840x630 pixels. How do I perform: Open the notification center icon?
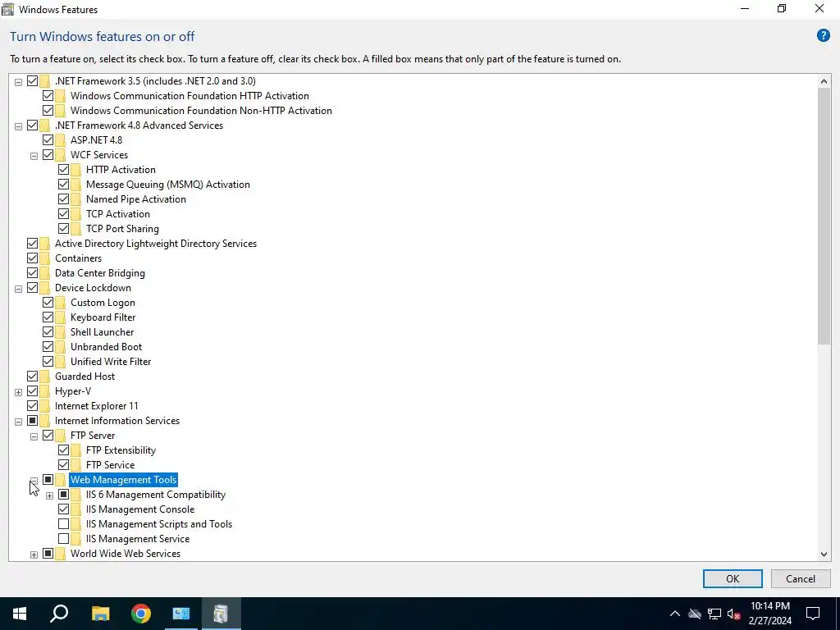pyautogui.click(x=813, y=614)
